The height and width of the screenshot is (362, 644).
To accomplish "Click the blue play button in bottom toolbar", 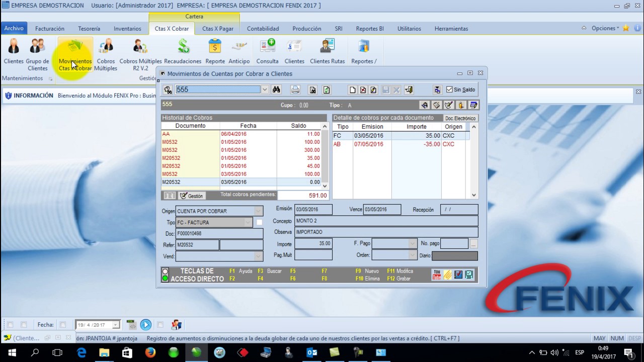I will 145,325.
